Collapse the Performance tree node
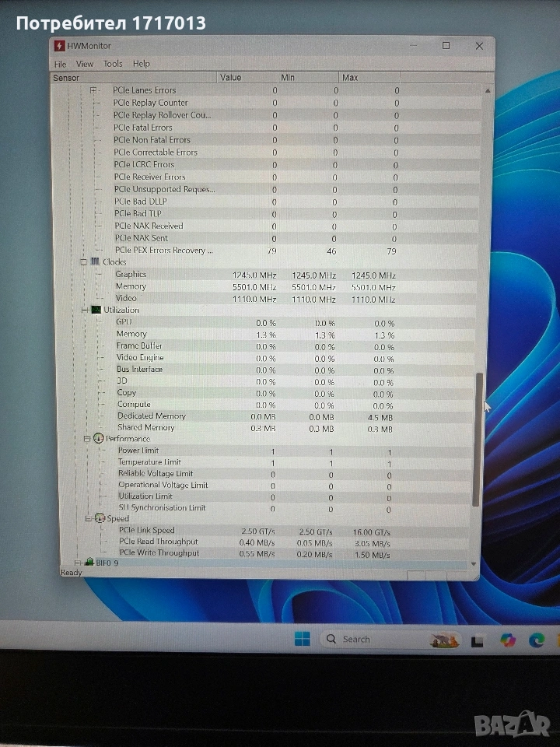The height and width of the screenshot is (747, 560). point(87,439)
